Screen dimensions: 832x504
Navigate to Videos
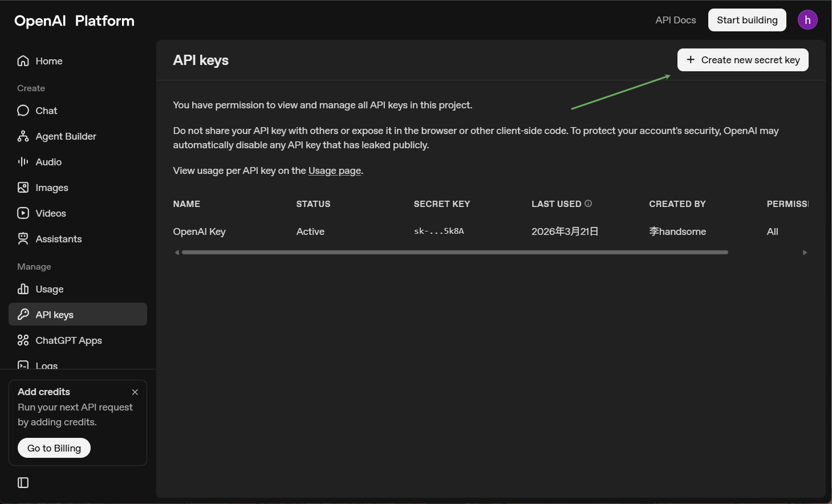click(x=78, y=213)
